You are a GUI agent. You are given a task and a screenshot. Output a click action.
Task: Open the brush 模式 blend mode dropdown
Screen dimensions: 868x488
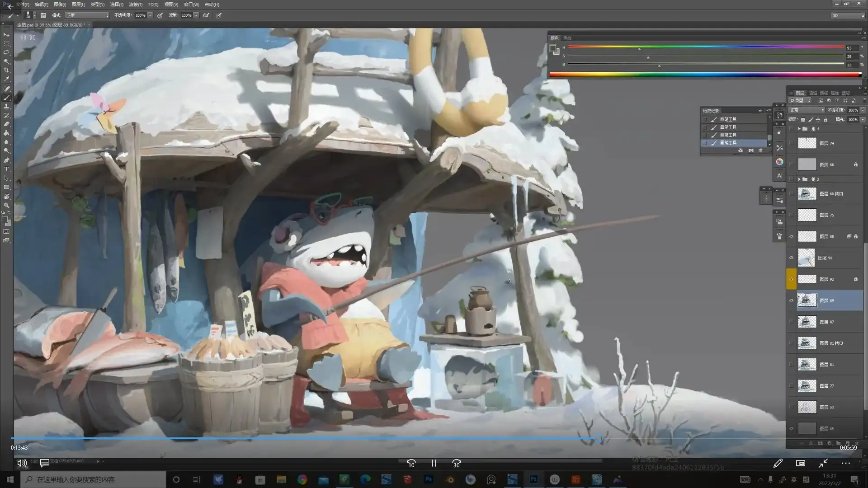[87, 15]
